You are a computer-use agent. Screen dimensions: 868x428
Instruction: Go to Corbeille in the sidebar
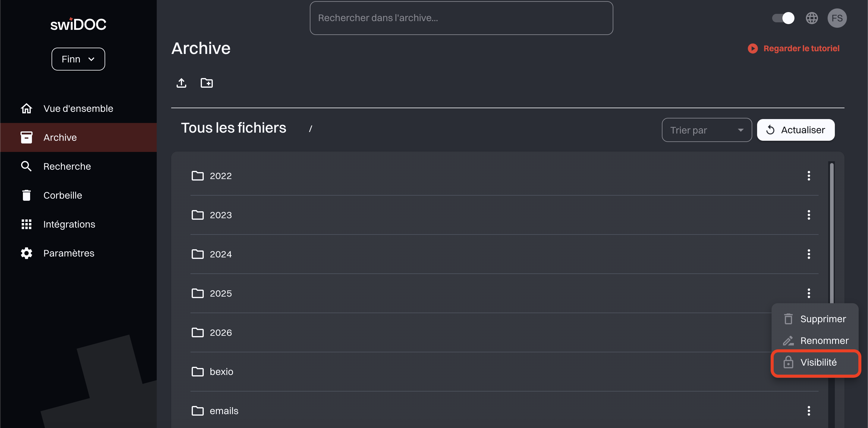coord(63,196)
